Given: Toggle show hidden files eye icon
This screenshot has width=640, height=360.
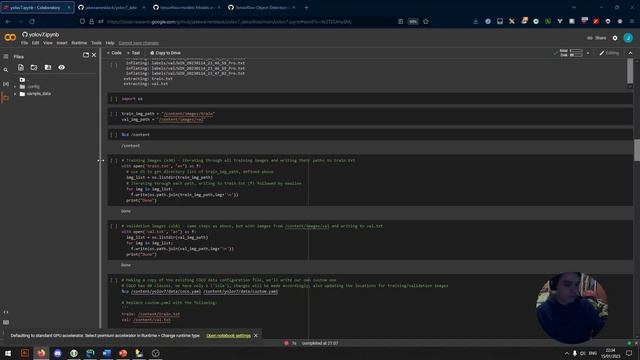Looking at the screenshot, I should coord(61,67).
